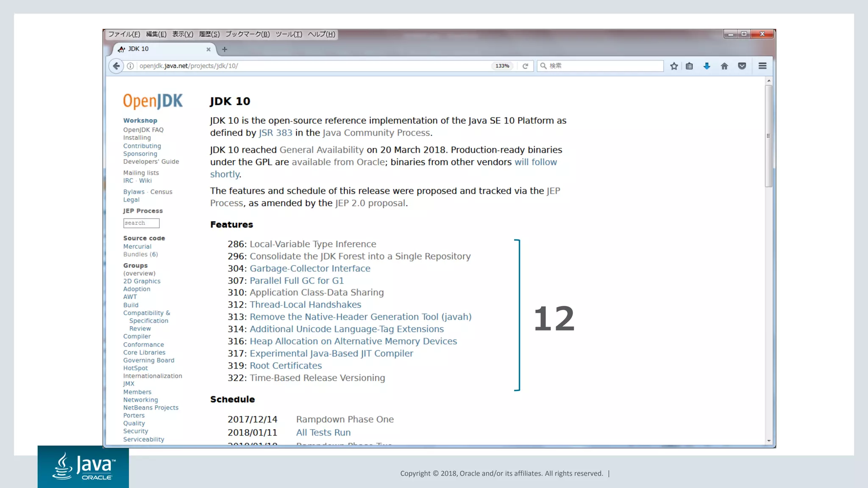Close the JDK 10 tab

(209, 49)
